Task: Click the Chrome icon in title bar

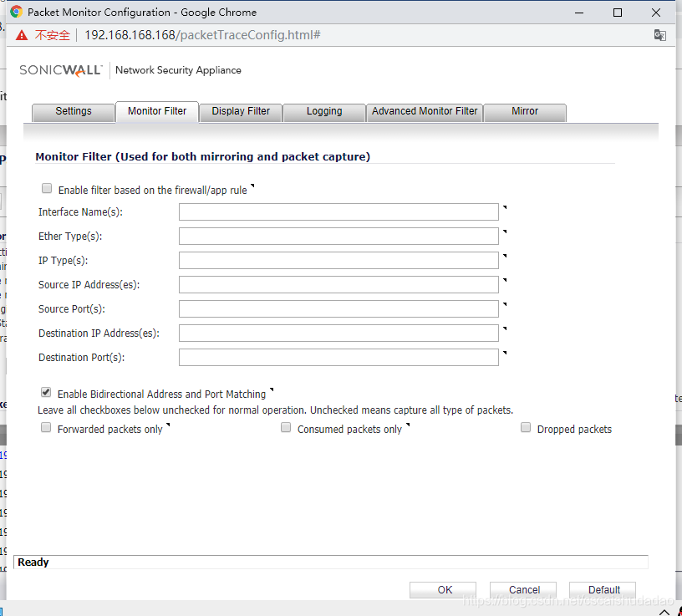Action: click(16, 12)
